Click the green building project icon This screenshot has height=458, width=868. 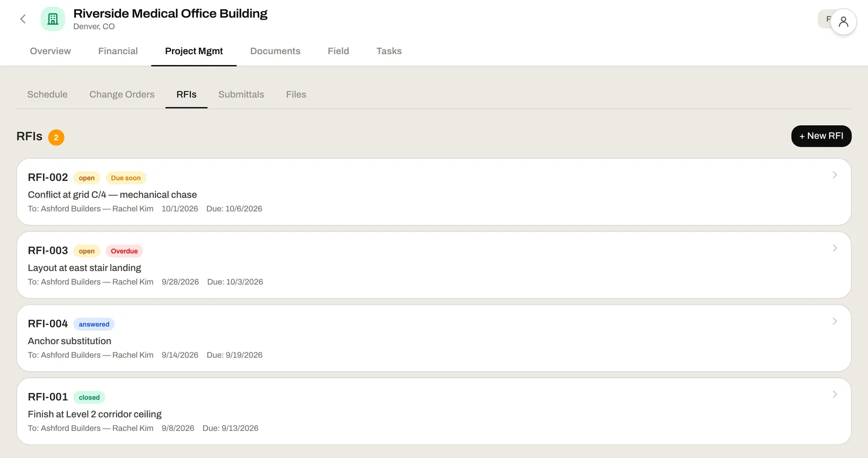pyautogui.click(x=53, y=19)
